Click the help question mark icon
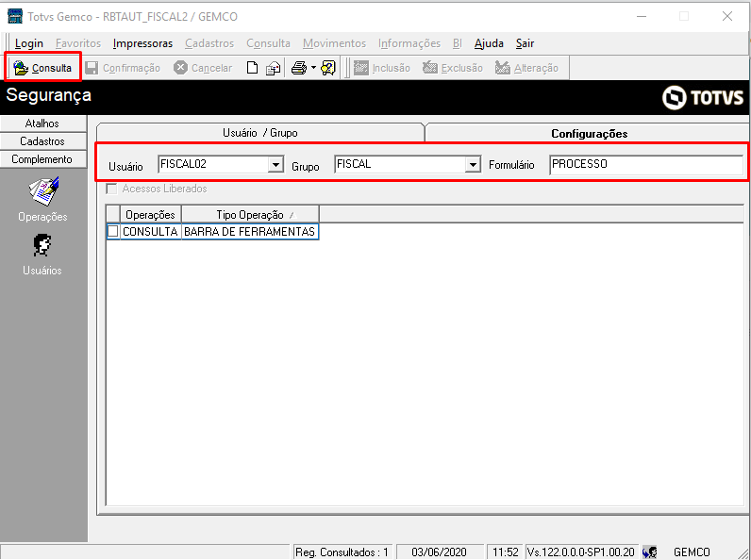 [x=328, y=68]
